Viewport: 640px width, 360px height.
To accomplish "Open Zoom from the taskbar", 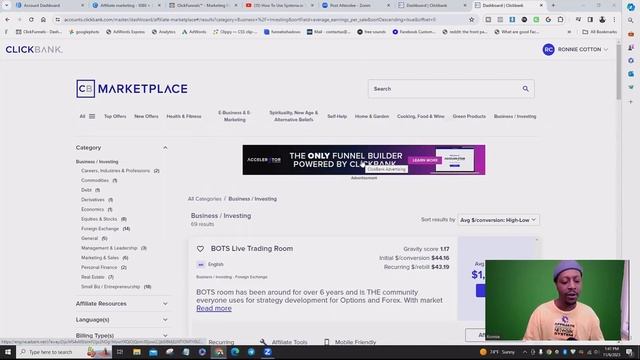I will point(267,352).
